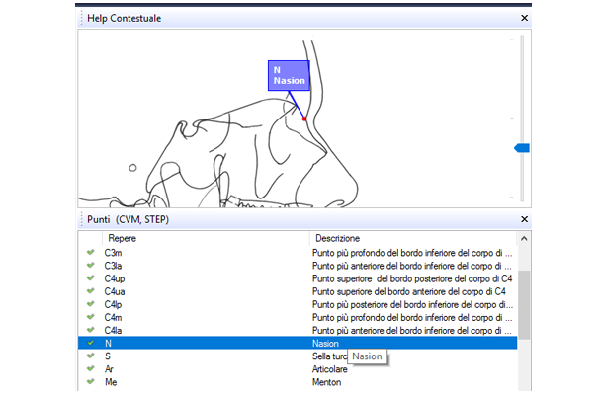Click the Punti panel drag grip
Viewport: 600px width, 395px height.
point(82,219)
